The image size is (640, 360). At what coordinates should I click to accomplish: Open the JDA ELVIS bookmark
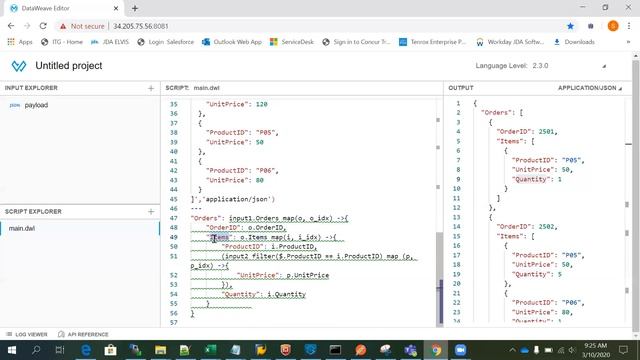click(109, 42)
